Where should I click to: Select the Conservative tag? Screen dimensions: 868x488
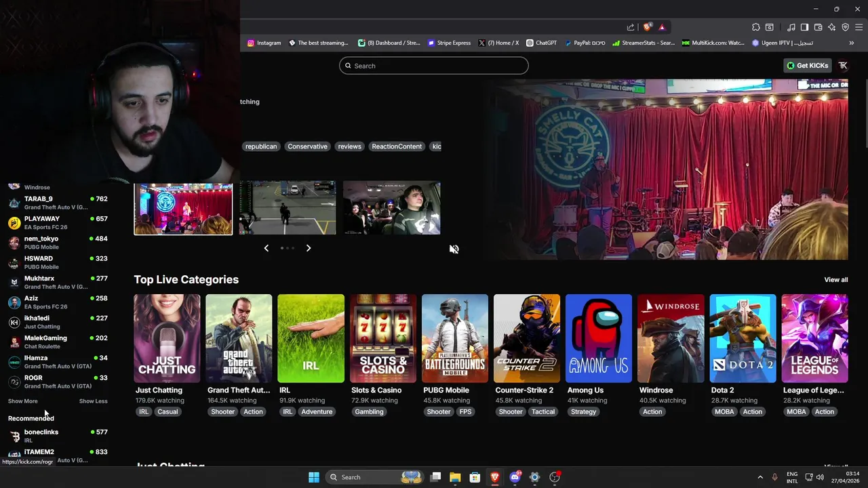coord(307,146)
